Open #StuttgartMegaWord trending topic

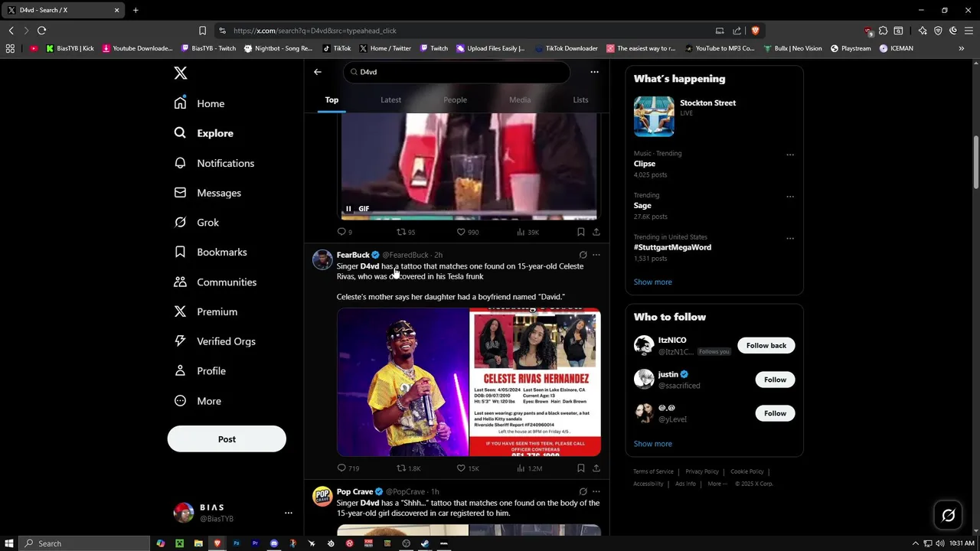tap(672, 247)
